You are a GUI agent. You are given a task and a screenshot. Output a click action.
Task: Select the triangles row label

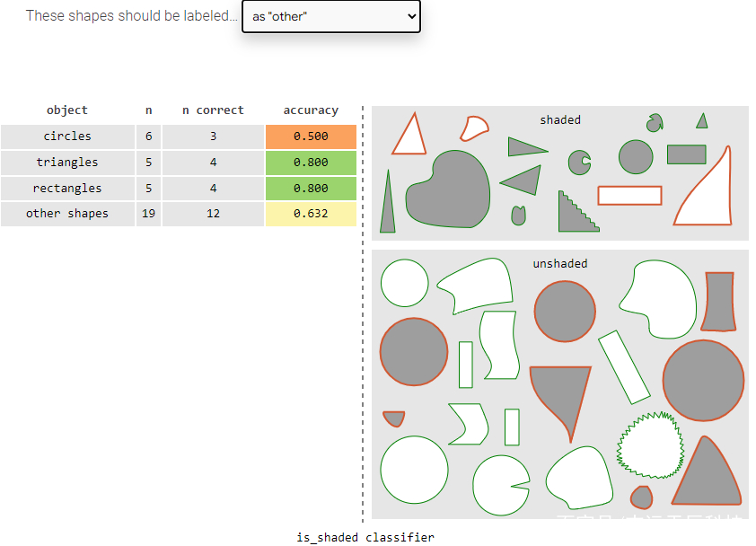pos(67,162)
